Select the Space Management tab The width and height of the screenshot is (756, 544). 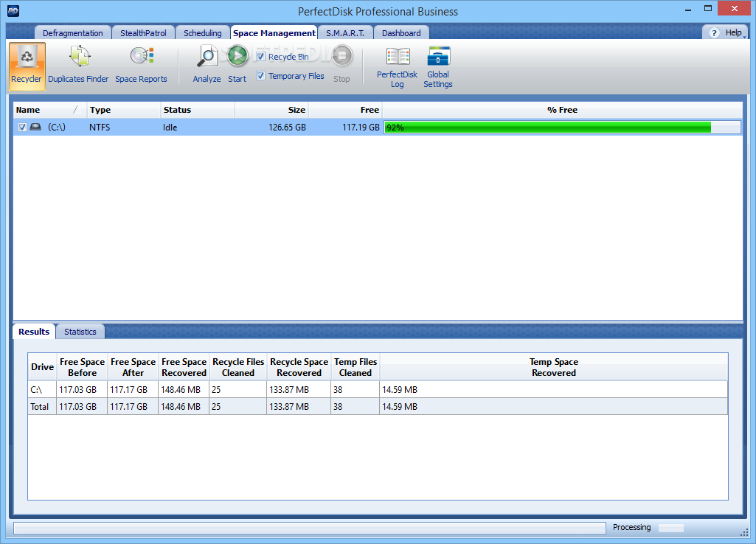click(274, 32)
